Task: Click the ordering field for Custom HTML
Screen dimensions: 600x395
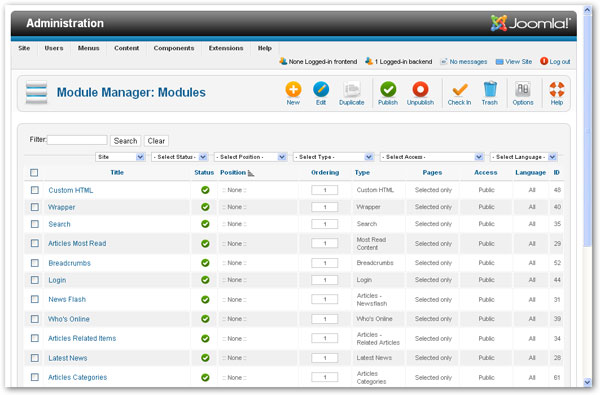Action: click(324, 190)
